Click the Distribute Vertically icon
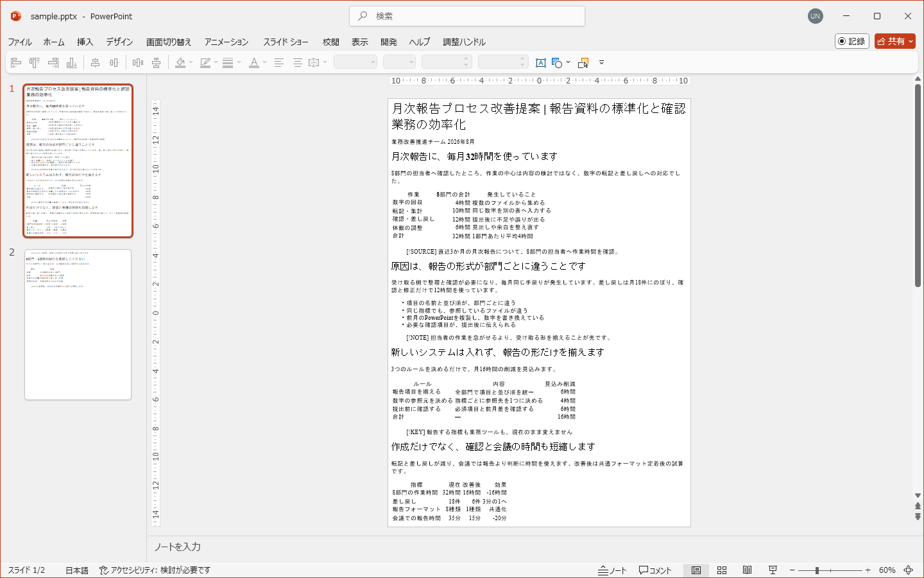Image resolution: width=924 pixels, height=578 pixels. point(156,62)
